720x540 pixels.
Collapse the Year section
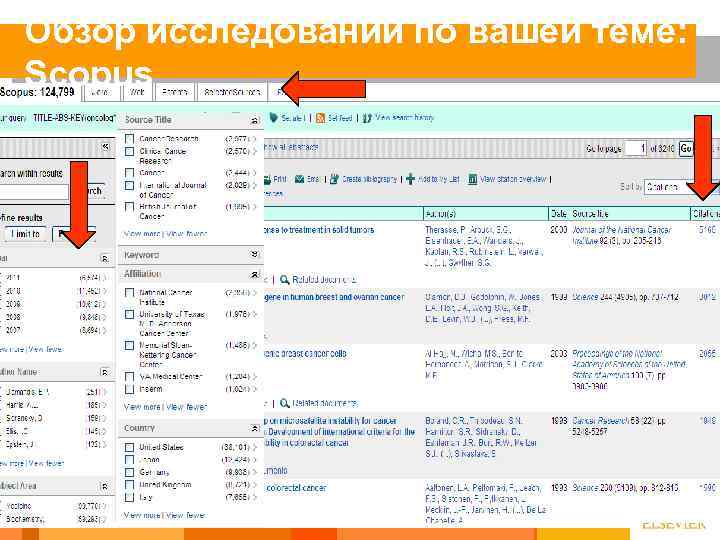[105, 259]
